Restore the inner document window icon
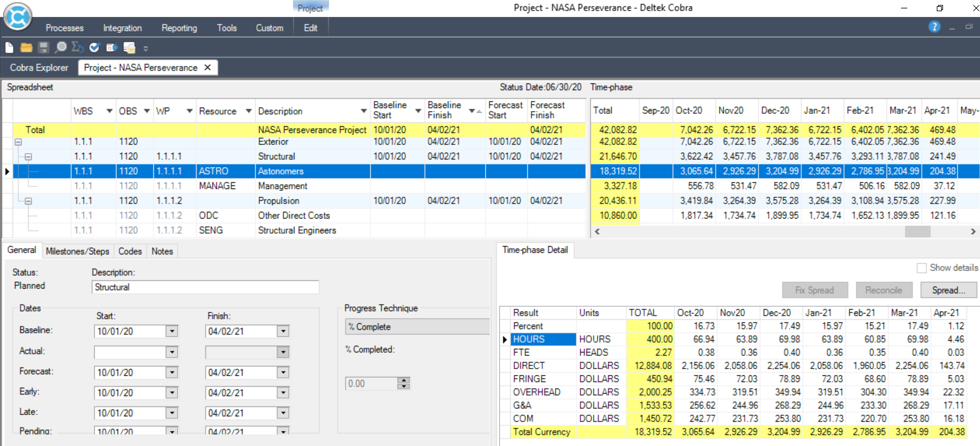 (x=969, y=27)
